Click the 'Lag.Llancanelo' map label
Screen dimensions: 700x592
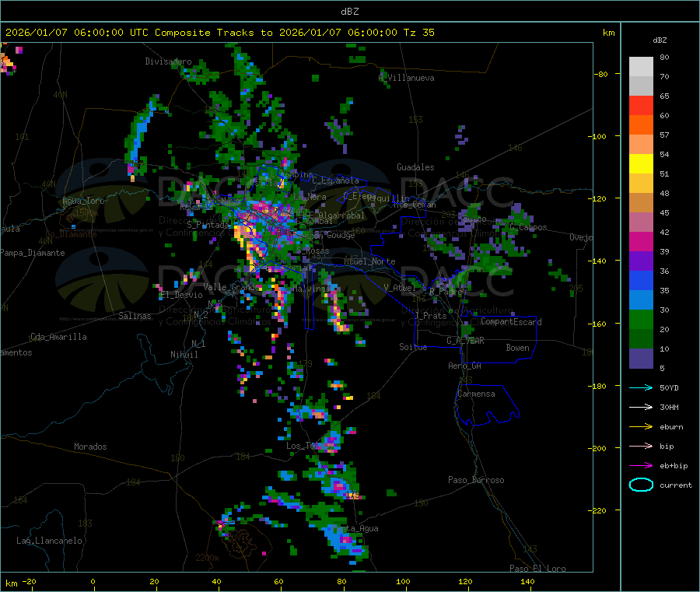point(49,541)
